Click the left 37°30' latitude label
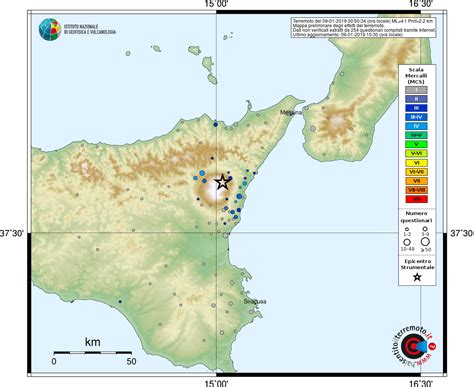The width and height of the screenshot is (474, 387). pos(12,233)
